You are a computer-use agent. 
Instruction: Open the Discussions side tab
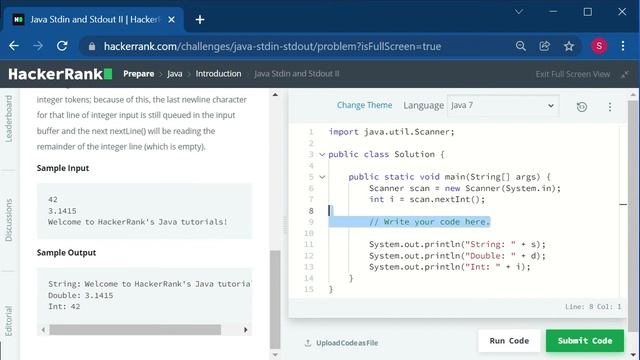tap(9, 220)
